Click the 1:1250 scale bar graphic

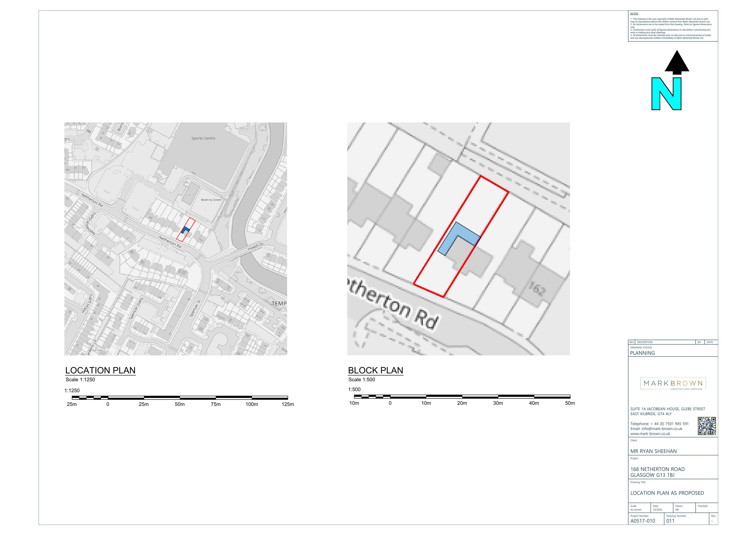[180, 398]
